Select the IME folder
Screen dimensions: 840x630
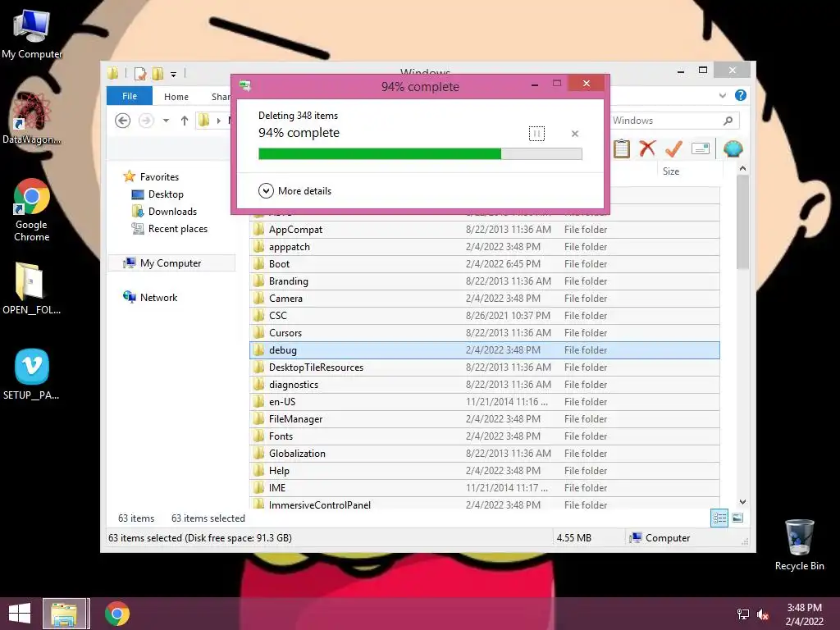pyautogui.click(x=484, y=487)
